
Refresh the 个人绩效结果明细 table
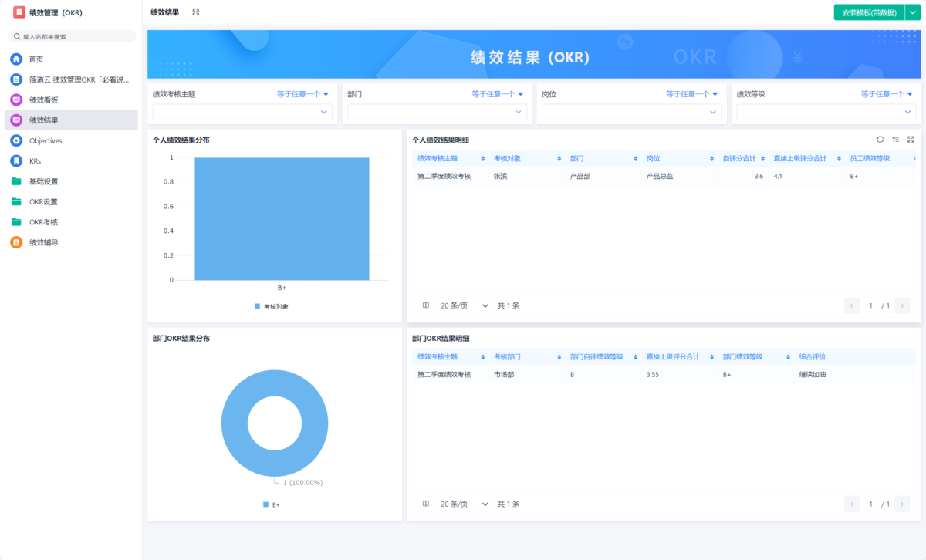(x=880, y=140)
